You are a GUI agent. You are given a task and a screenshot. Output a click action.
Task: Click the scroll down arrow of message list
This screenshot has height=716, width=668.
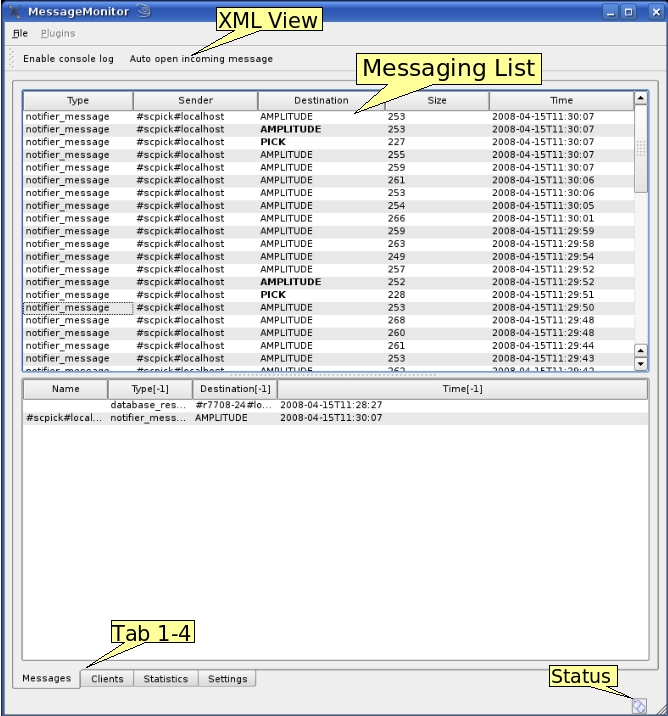(x=641, y=364)
